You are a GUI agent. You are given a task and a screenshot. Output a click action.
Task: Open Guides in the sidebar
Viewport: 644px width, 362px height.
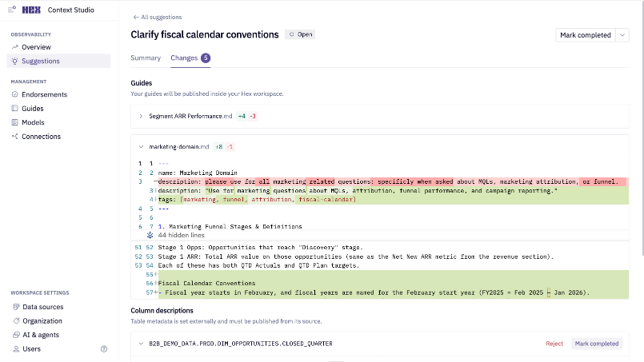pyautogui.click(x=32, y=109)
